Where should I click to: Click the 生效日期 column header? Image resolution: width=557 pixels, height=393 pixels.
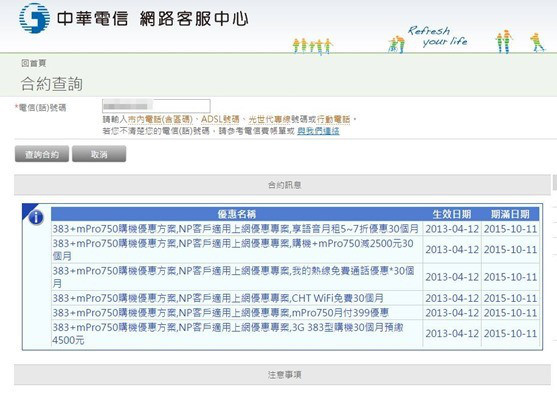coord(452,214)
